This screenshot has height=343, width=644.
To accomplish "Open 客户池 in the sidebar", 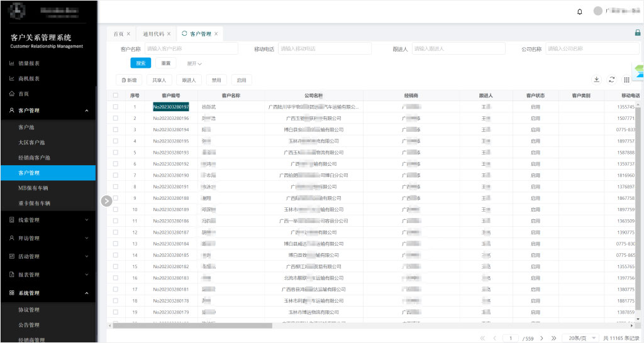I will [x=26, y=127].
